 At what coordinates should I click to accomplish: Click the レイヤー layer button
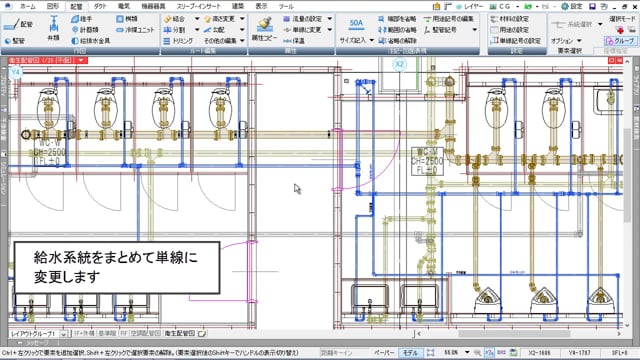coord(469,7)
